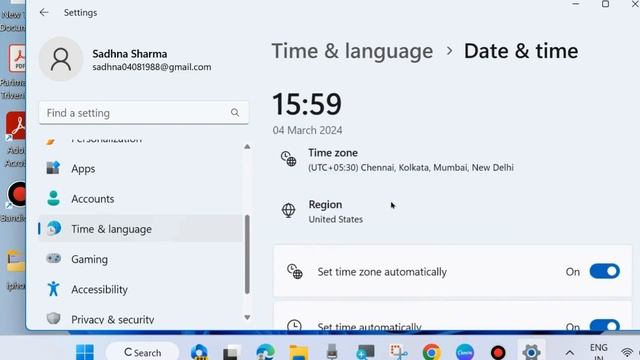Open Canva from taskbar
This screenshot has width=640, height=360.
coord(464,352)
